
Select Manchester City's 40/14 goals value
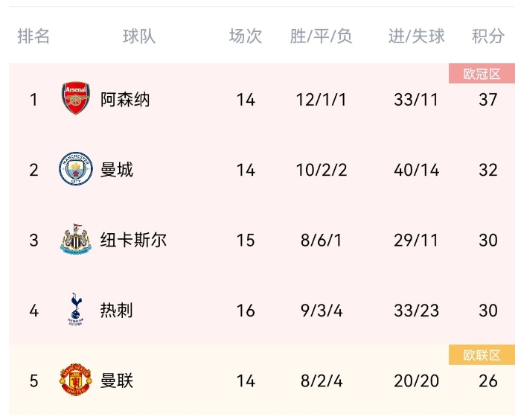tap(417, 170)
